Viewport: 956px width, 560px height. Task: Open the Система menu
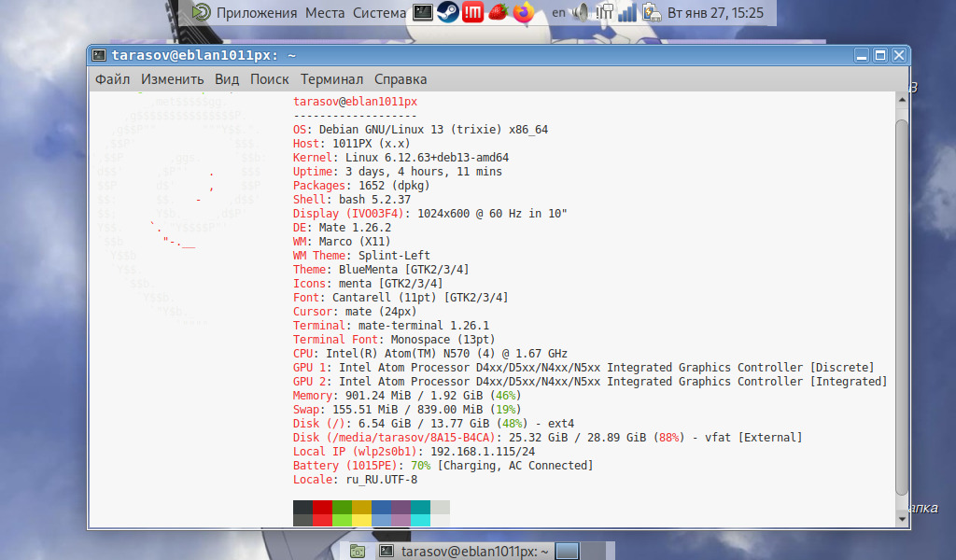click(x=379, y=13)
